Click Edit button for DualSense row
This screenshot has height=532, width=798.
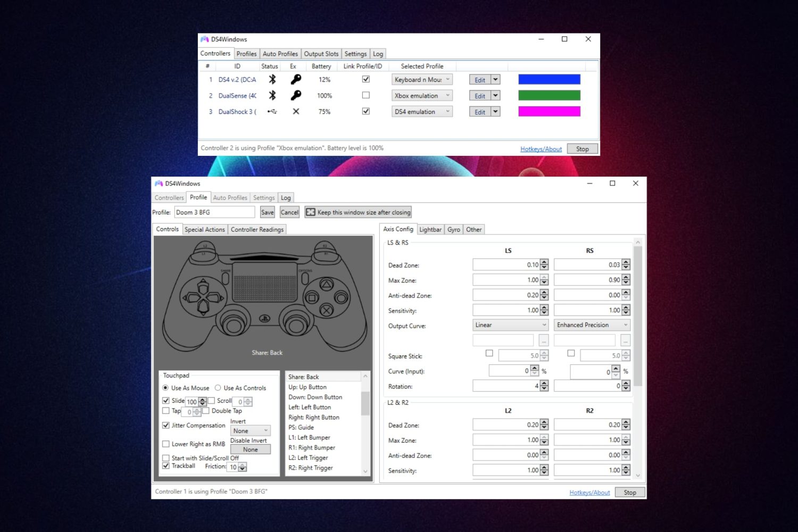click(480, 96)
